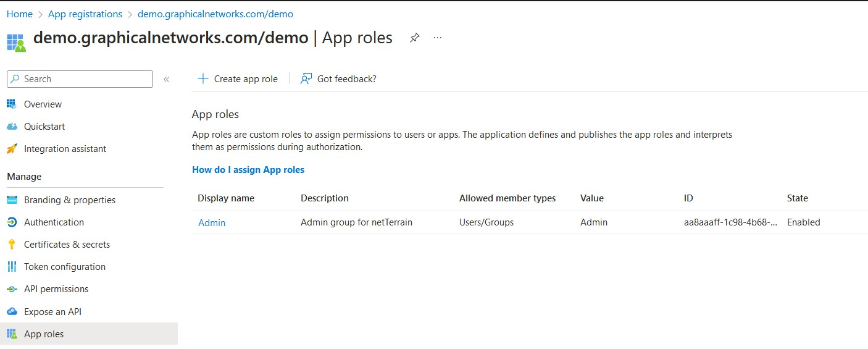Click the API permissions icon
The width and height of the screenshot is (868, 349).
click(12, 289)
